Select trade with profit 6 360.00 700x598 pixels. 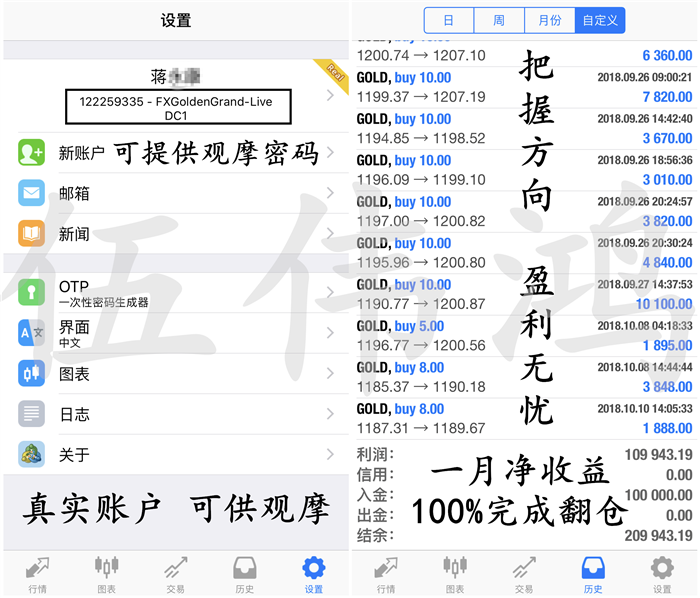[x=525, y=54]
